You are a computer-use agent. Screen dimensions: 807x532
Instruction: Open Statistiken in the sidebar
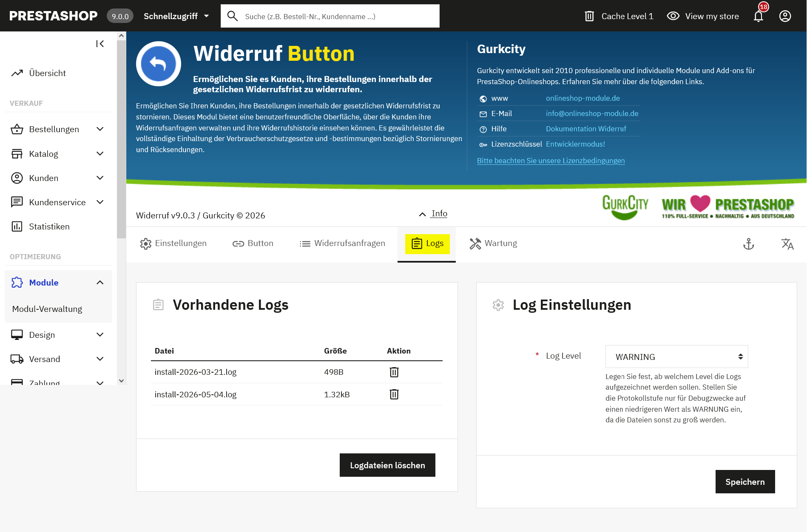(x=49, y=226)
